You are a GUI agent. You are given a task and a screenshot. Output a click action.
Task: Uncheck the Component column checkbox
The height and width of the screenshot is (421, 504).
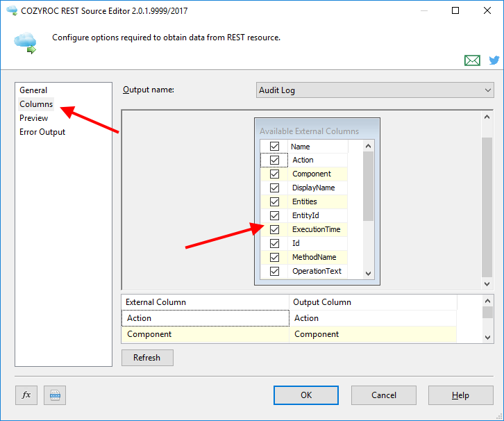point(274,174)
